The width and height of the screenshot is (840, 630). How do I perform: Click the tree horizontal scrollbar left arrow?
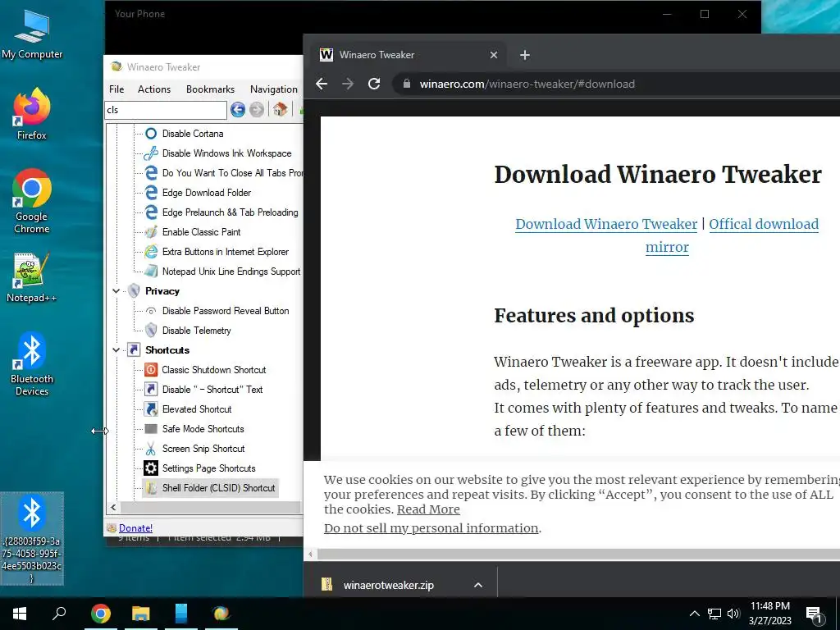[113, 507]
